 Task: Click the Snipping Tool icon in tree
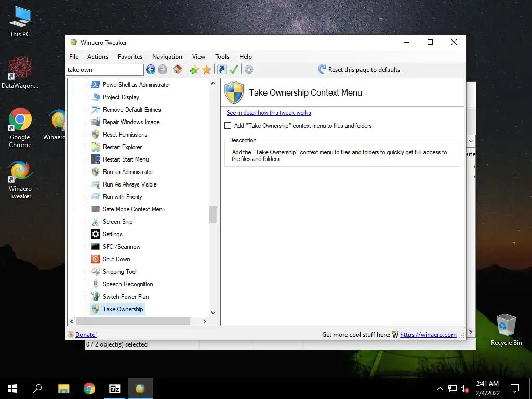click(x=96, y=272)
